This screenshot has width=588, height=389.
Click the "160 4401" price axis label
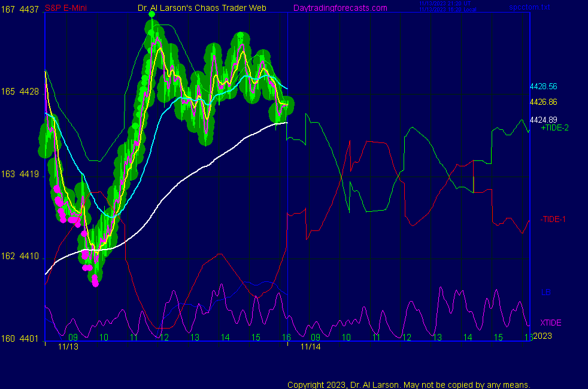tap(20, 339)
